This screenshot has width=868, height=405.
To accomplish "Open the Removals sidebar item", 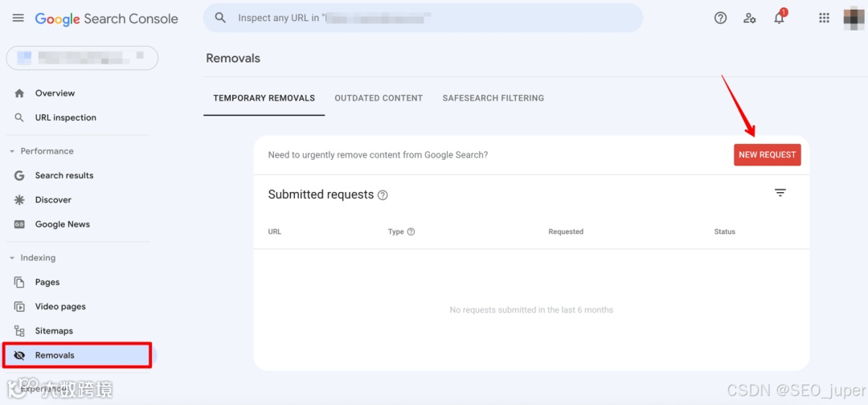I will (x=55, y=355).
